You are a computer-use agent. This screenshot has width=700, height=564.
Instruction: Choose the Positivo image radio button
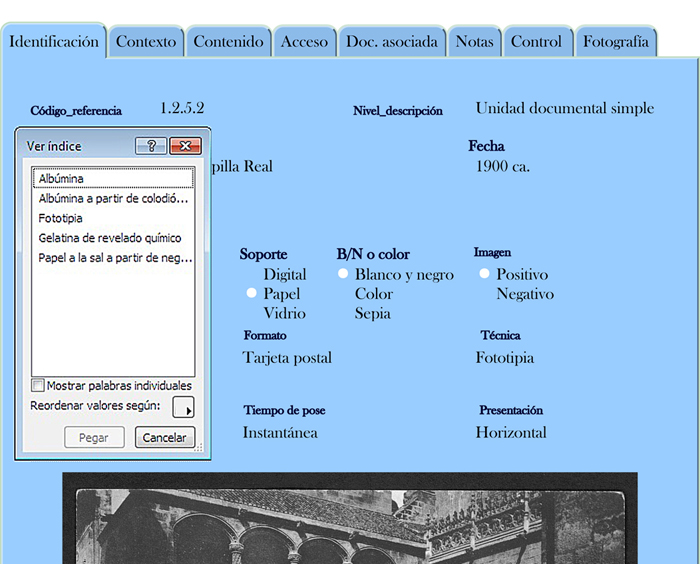tap(484, 273)
